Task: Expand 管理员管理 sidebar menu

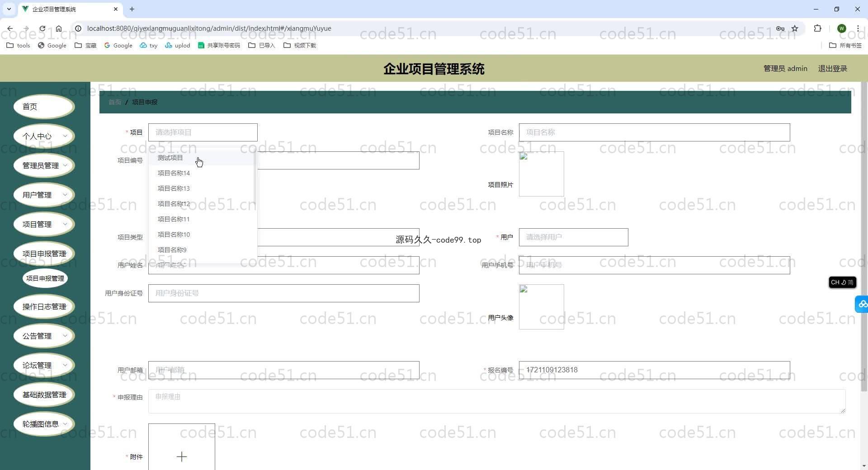Action: [x=44, y=165]
